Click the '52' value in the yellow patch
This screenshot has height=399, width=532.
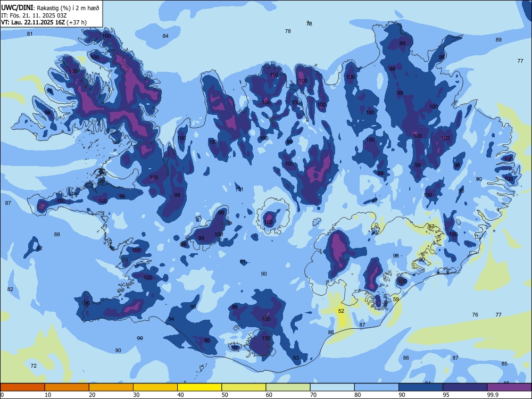point(341,311)
